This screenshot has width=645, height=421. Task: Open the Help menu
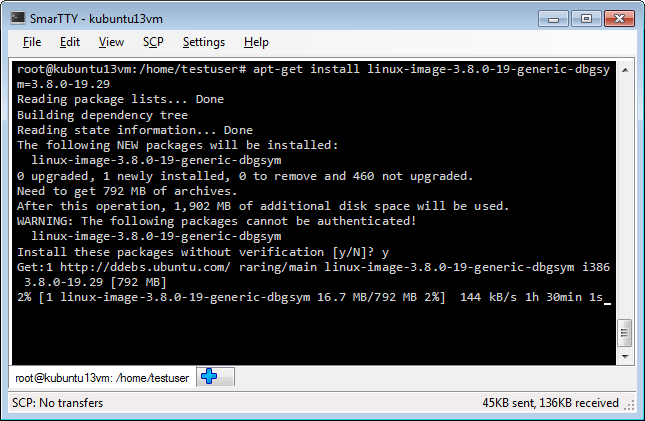point(256,42)
